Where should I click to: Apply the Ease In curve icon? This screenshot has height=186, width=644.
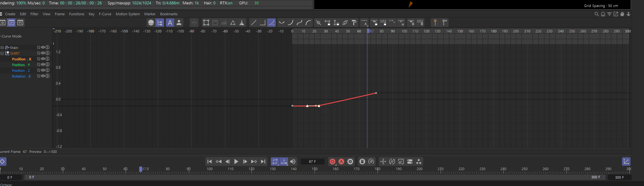point(290,23)
